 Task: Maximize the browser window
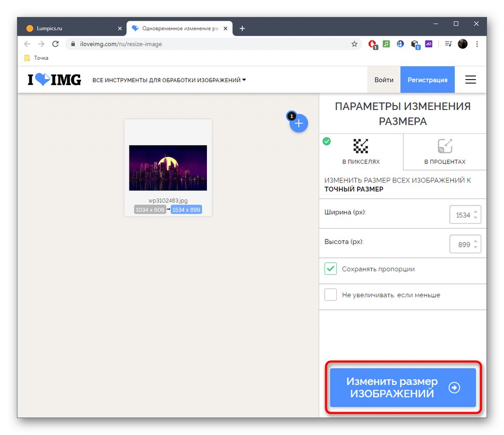(456, 24)
